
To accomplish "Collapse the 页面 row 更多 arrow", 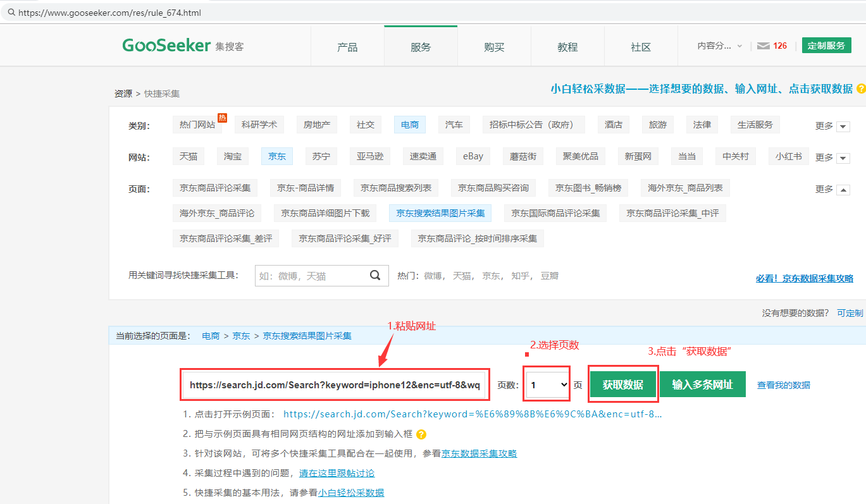I will pyautogui.click(x=843, y=189).
